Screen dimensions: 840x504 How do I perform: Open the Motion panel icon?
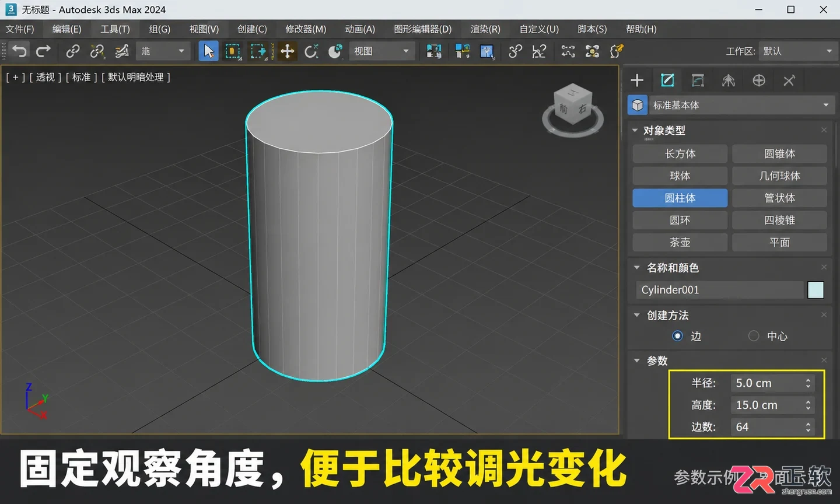(729, 80)
